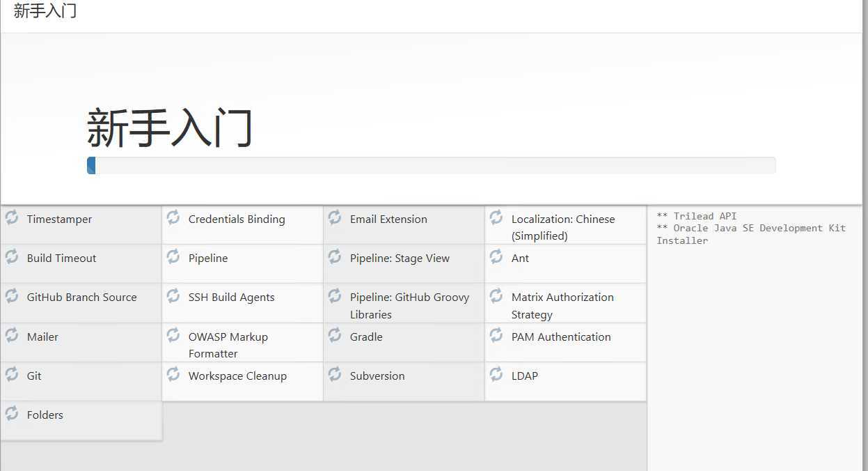This screenshot has width=868, height=471.
Task: Click the Pipeline: GitHub Groovy Libraries label
Action: click(x=409, y=306)
